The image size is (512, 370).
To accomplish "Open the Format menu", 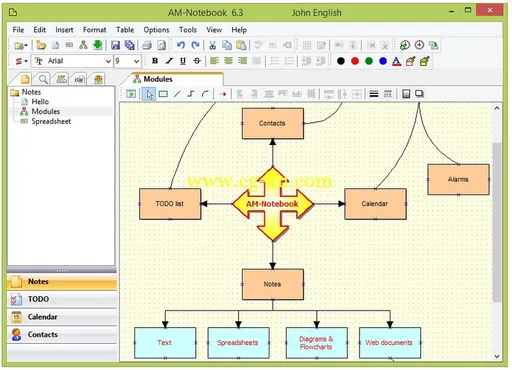I will click(x=94, y=30).
